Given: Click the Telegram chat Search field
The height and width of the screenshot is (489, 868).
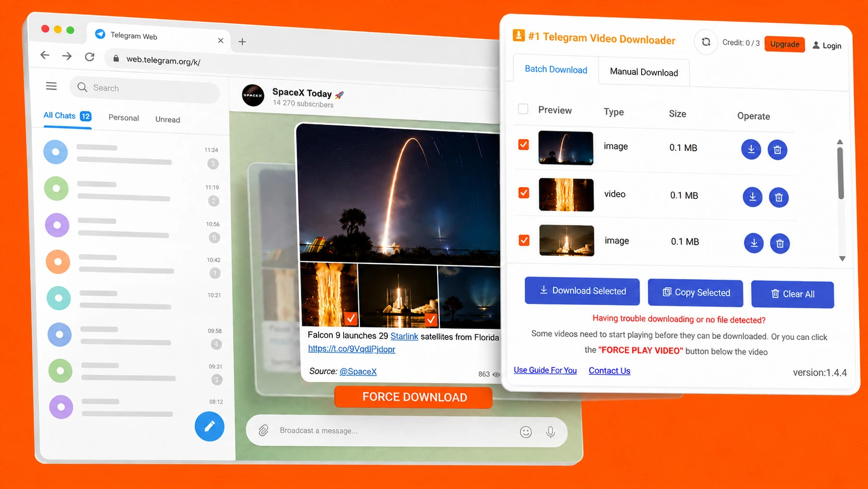Looking at the screenshot, I should coord(145,88).
